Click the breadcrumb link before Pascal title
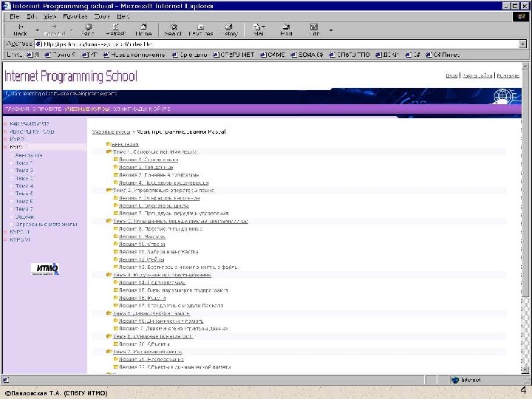 click(111, 132)
